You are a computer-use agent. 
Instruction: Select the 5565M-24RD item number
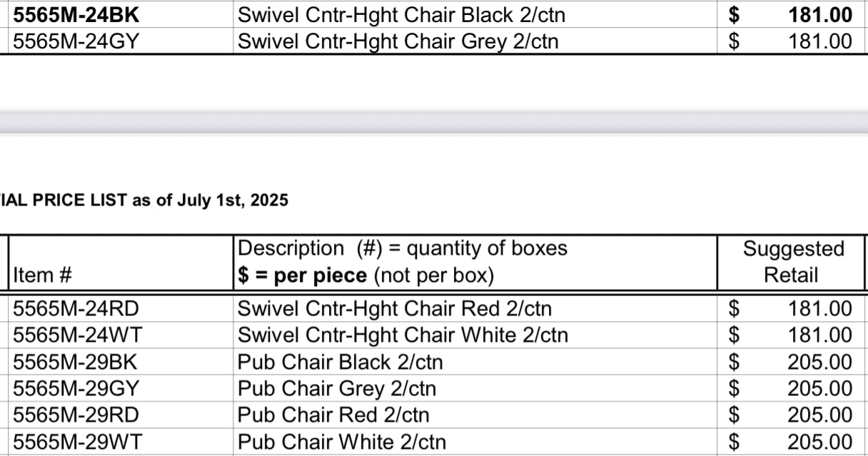[76, 309]
